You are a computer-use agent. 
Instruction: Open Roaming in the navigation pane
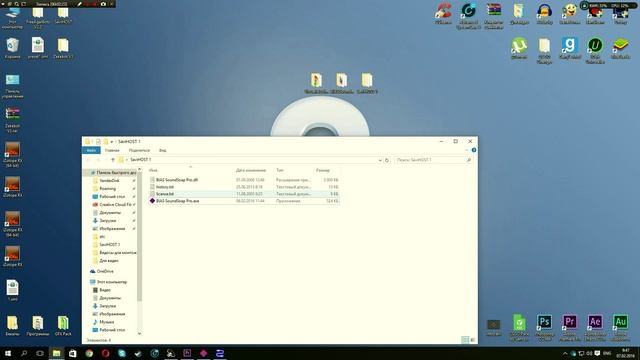pyautogui.click(x=108, y=189)
